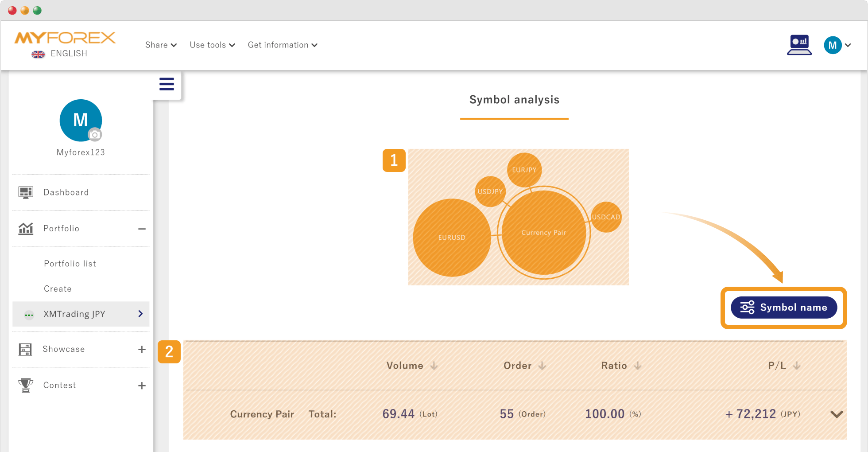Click the Dashboard monitor icon
This screenshot has height=452, width=868.
click(x=26, y=192)
